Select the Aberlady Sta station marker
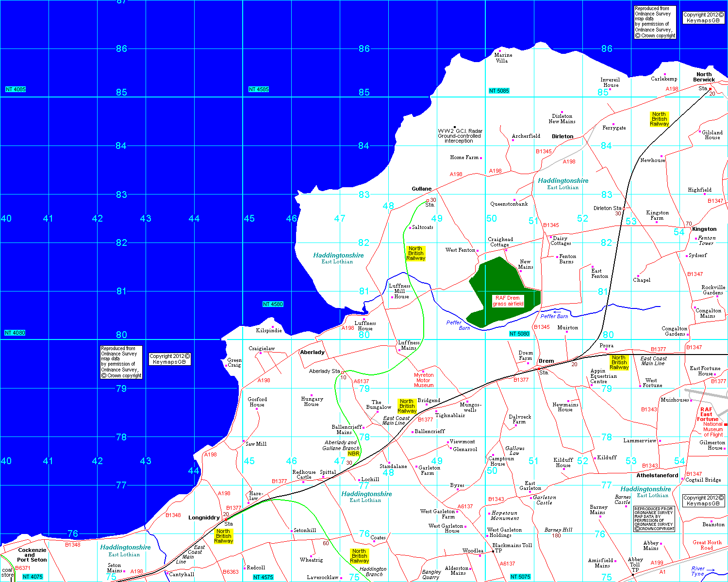This screenshot has width=728, height=582. coord(342,372)
